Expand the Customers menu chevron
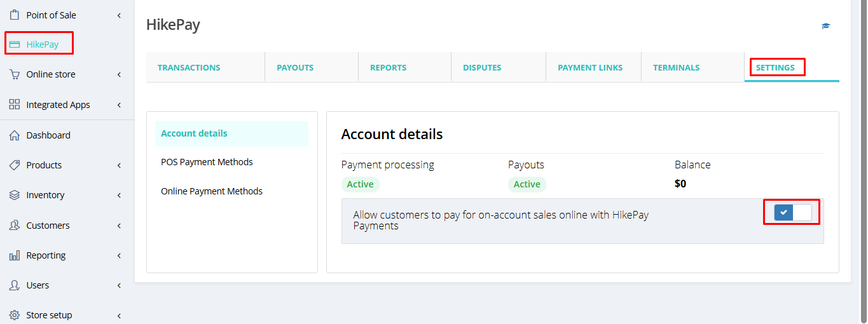The image size is (868, 324). [119, 226]
